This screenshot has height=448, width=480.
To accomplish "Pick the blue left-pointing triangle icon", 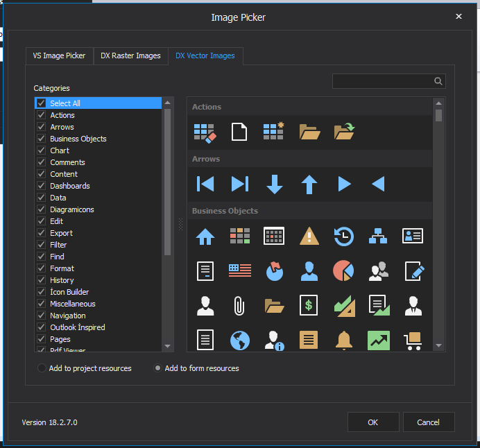I will (x=378, y=184).
